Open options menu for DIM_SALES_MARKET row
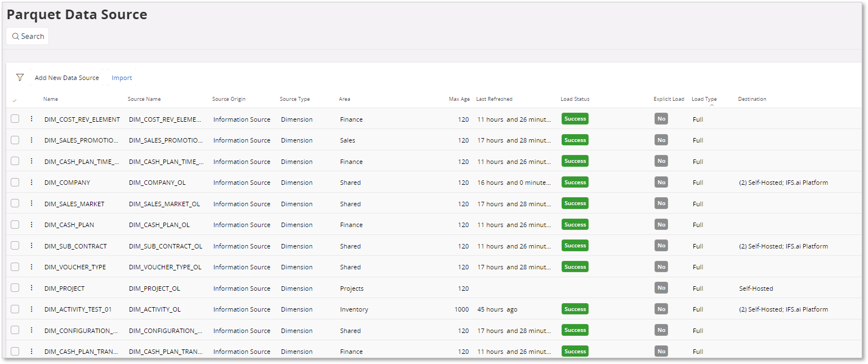This screenshot has height=364, width=868. [x=32, y=203]
